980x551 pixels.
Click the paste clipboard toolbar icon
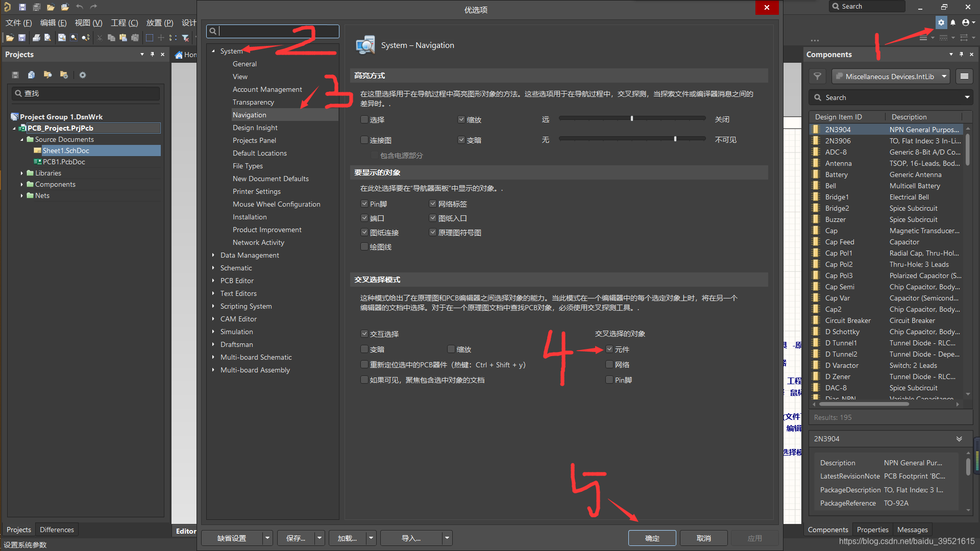pyautogui.click(x=123, y=38)
